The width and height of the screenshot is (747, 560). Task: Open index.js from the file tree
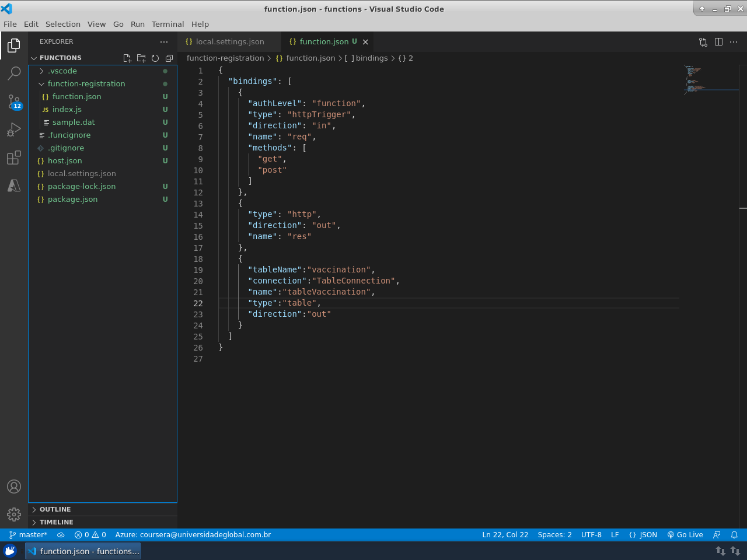pos(67,110)
